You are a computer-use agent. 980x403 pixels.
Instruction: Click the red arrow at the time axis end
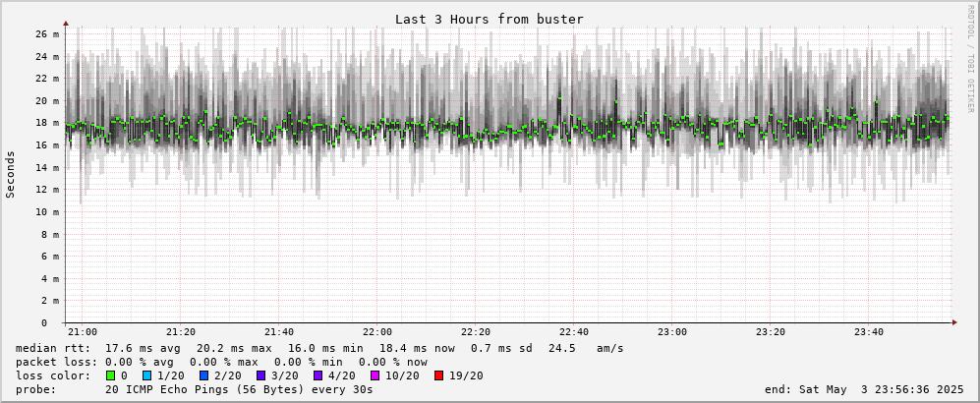954,323
